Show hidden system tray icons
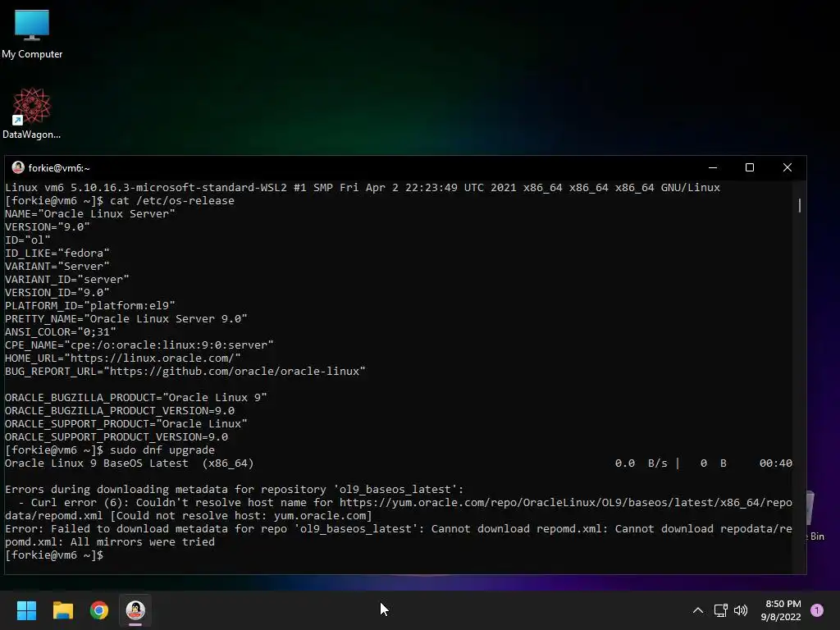 pyautogui.click(x=697, y=610)
